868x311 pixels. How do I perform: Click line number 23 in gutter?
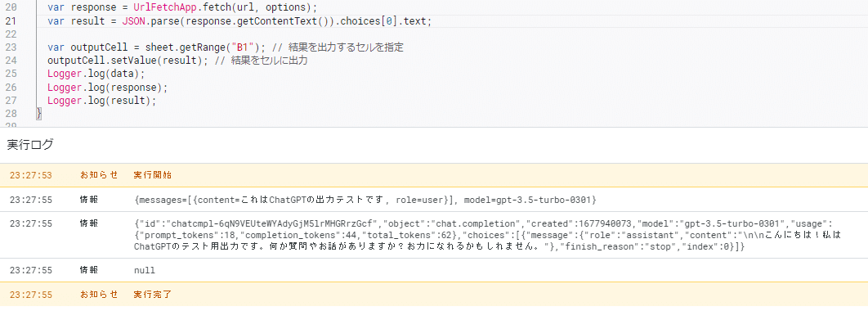tap(11, 47)
